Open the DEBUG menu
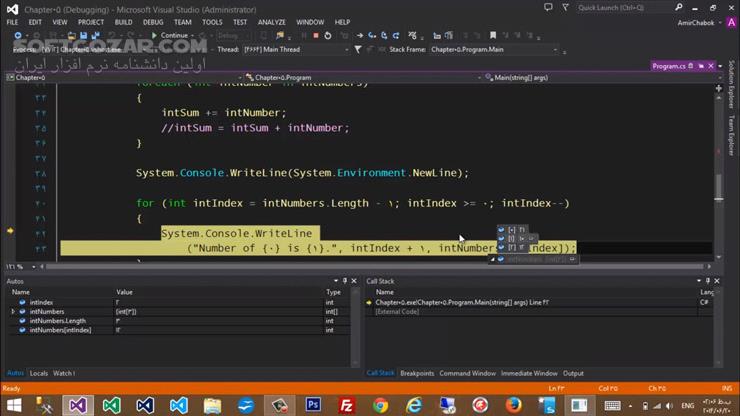 click(153, 22)
